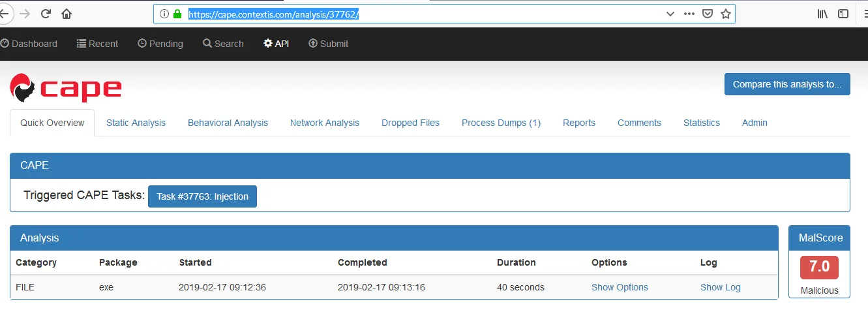The width and height of the screenshot is (868, 310).
Task: Click the green padlock security icon
Action: (177, 14)
